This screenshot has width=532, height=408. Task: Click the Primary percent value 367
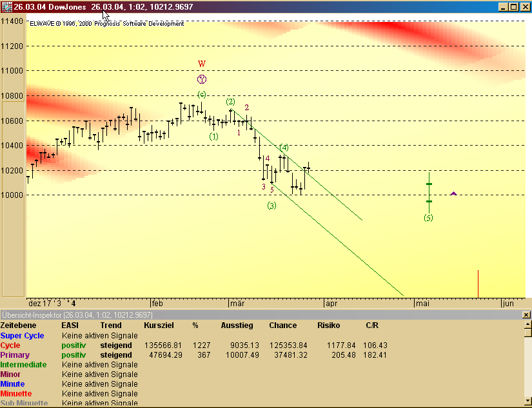204,355
